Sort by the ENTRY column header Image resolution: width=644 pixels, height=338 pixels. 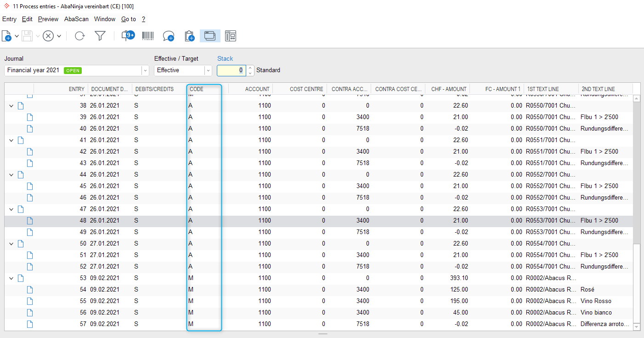tap(61, 89)
